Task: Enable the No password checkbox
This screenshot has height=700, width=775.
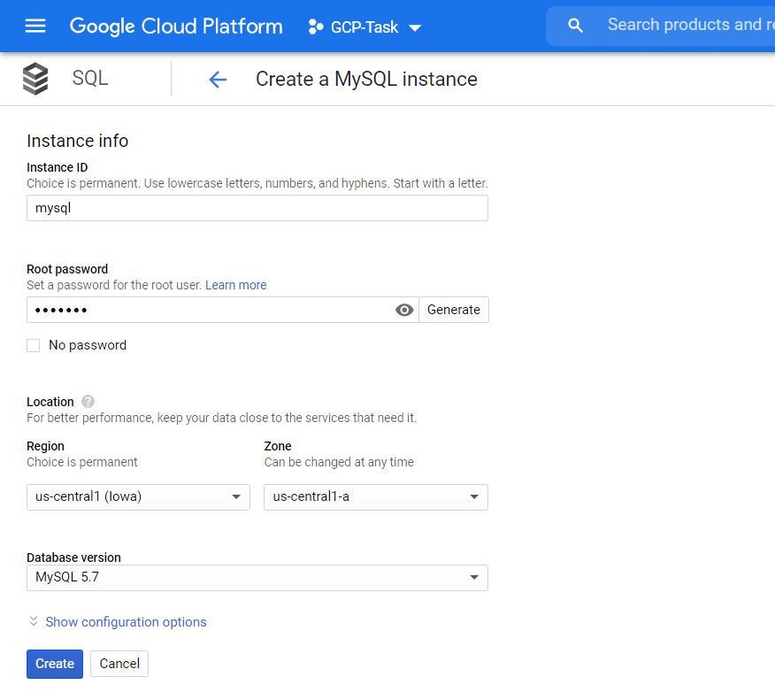Action: point(33,345)
